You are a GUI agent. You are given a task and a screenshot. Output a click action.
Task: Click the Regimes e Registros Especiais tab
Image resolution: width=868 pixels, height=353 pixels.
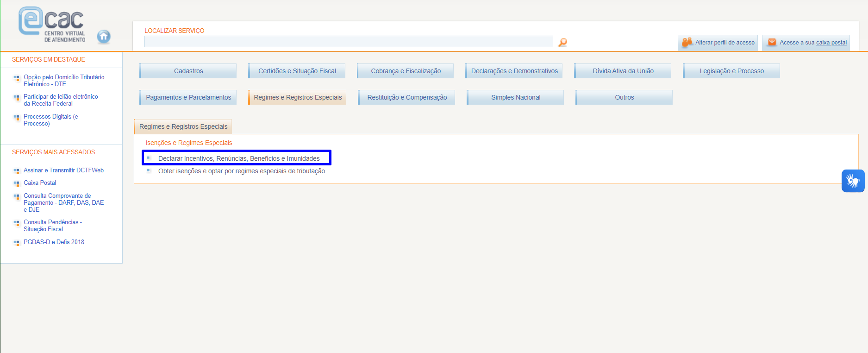point(183,126)
